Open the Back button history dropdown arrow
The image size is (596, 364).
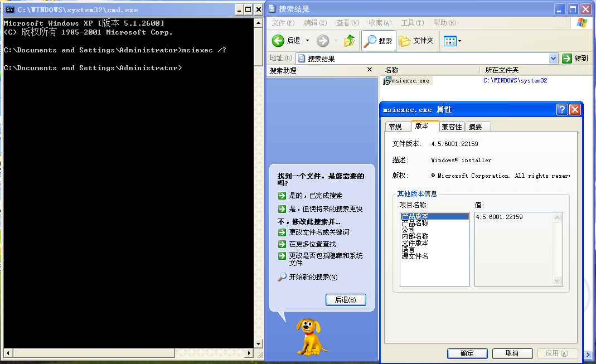coord(307,41)
